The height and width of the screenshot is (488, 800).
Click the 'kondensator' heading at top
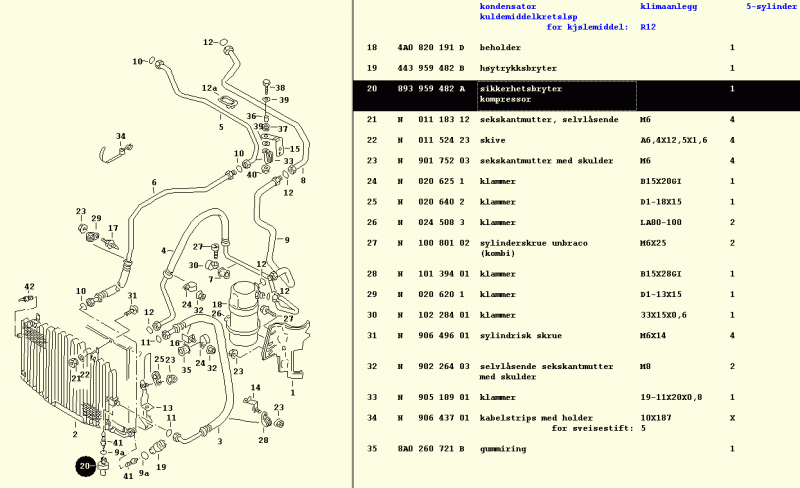(x=508, y=6)
